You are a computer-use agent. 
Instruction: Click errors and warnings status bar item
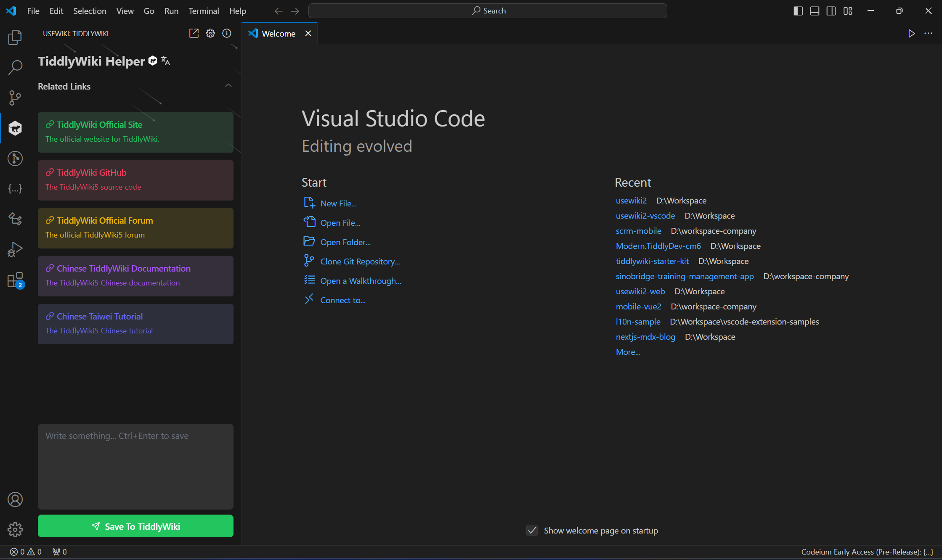click(26, 552)
